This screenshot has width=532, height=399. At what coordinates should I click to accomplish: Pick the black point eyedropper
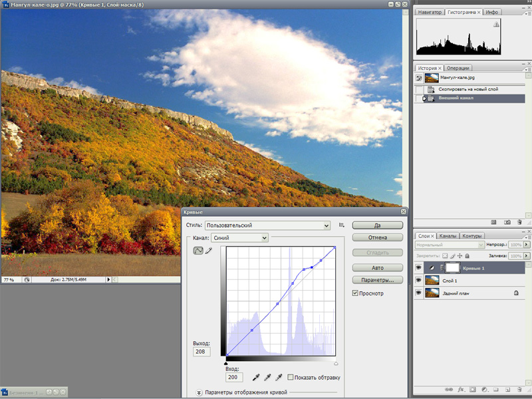tap(256, 377)
